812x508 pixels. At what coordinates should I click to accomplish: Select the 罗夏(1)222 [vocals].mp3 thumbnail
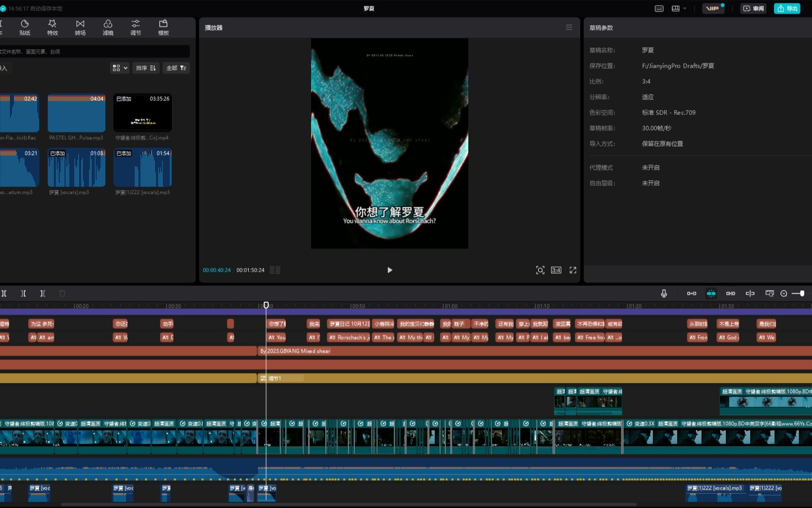143,167
